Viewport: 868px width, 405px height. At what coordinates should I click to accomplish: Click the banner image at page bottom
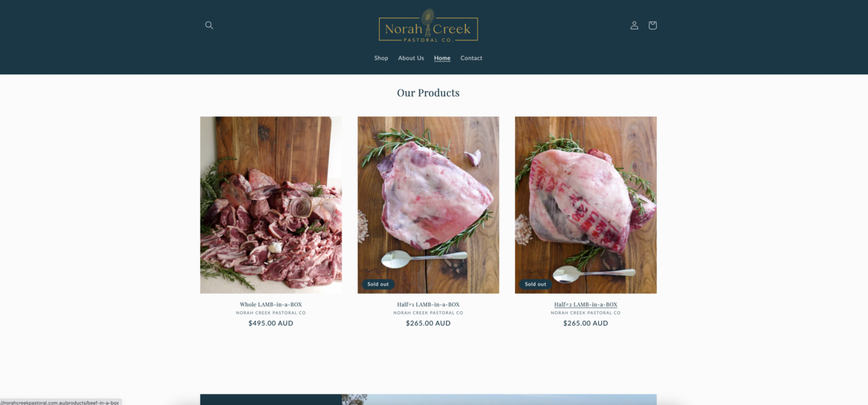pyautogui.click(x=428, y=399)
